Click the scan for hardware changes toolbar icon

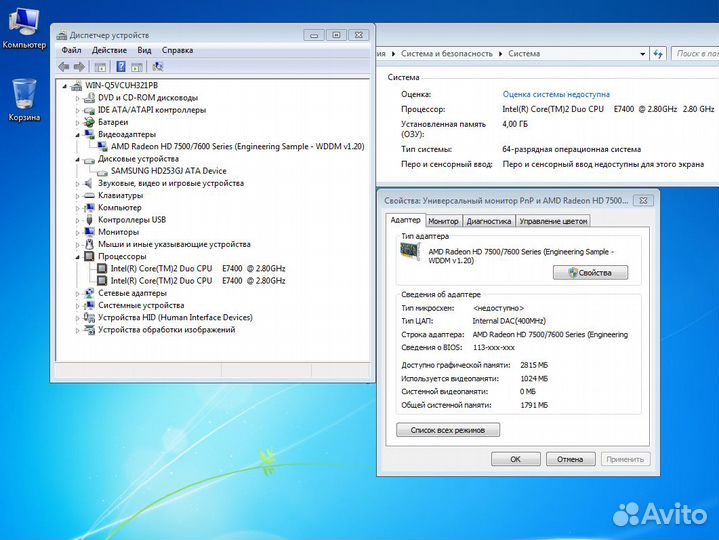(x=157, y=67)
